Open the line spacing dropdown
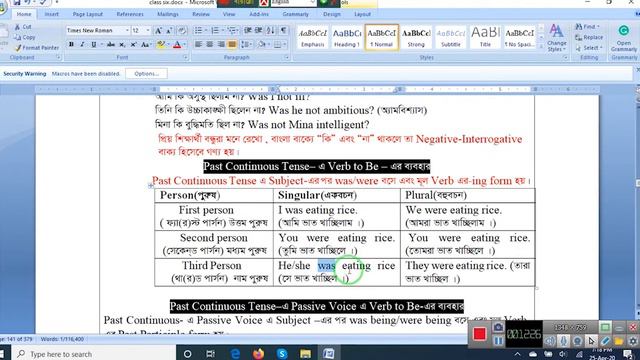This screenshot has width=640, height=360. click(247, 44)
